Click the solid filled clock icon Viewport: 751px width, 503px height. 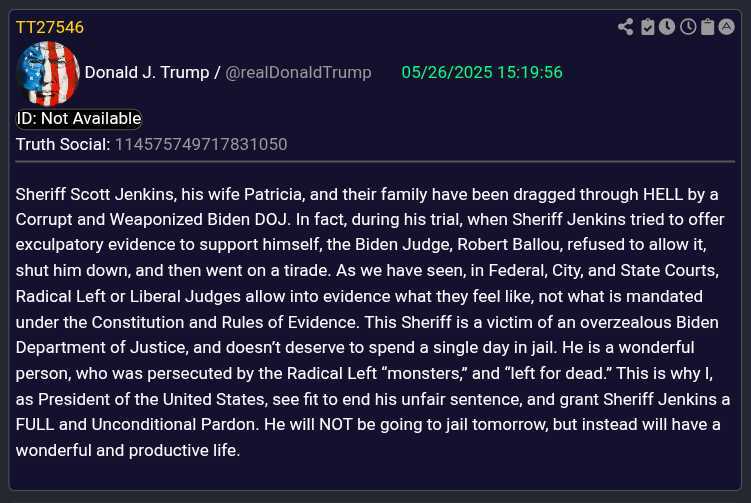click(x=667, y=27)
